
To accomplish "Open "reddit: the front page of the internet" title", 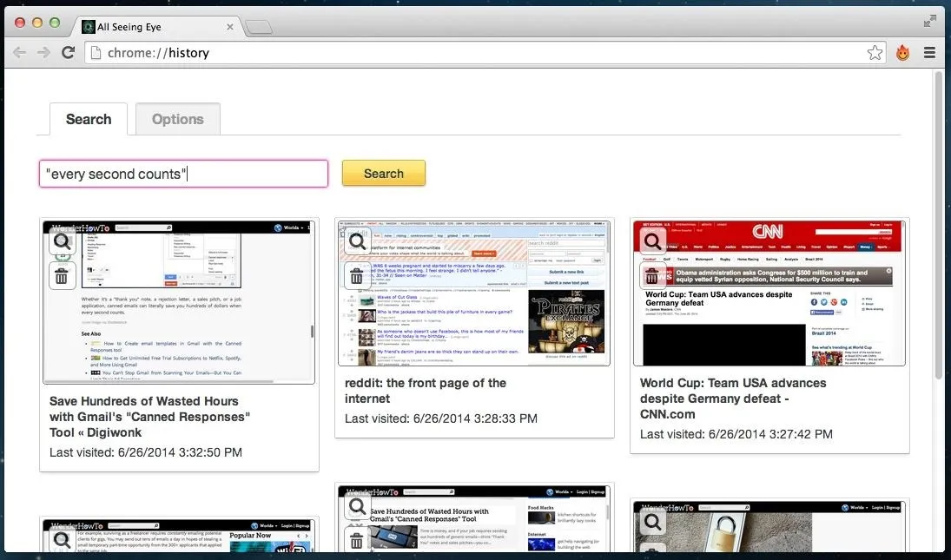I will [426, 391].
